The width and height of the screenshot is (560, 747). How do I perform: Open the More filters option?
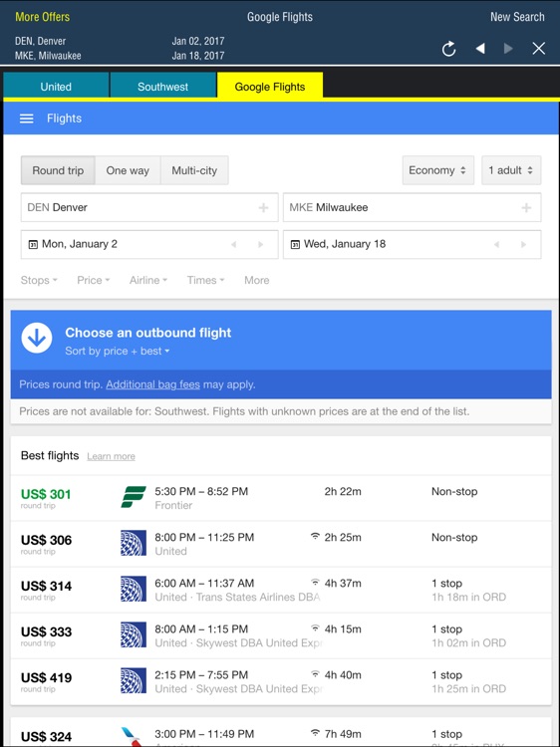coord(257,280)
